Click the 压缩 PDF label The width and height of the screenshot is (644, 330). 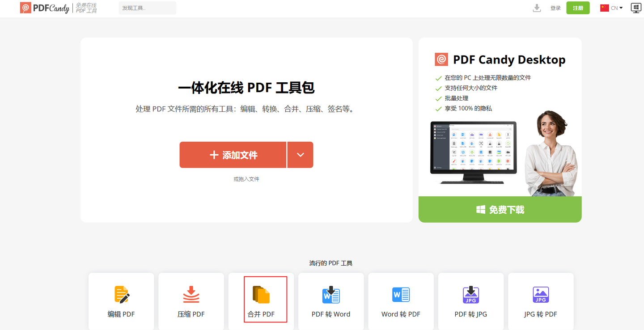pyautogui.click(x=191, y=314)
